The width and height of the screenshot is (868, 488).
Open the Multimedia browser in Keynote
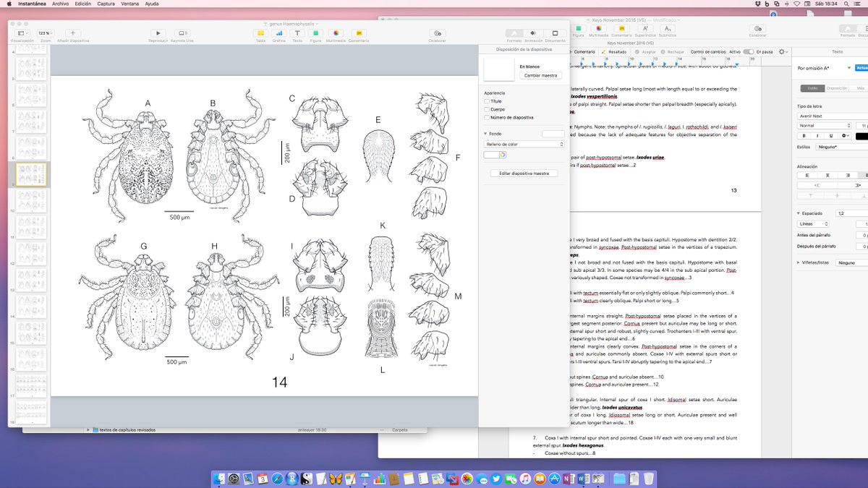pyautogui.click(x=336, y=33)
